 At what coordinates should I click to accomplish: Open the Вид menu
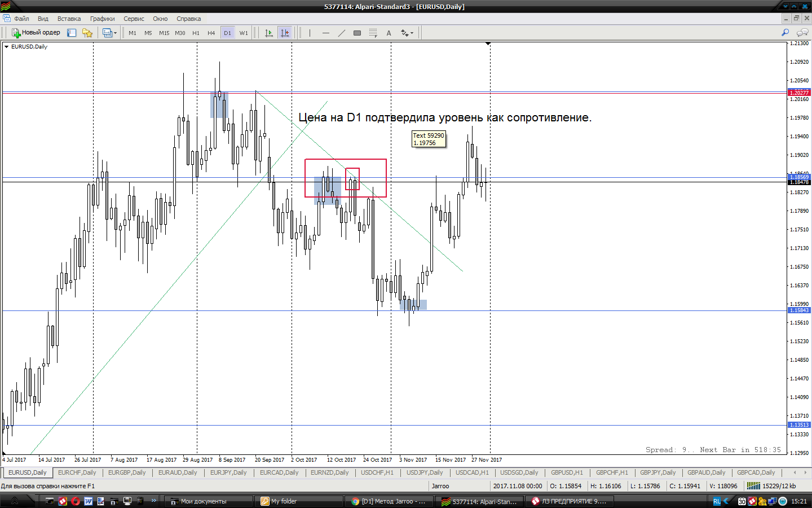click(43, 19)
